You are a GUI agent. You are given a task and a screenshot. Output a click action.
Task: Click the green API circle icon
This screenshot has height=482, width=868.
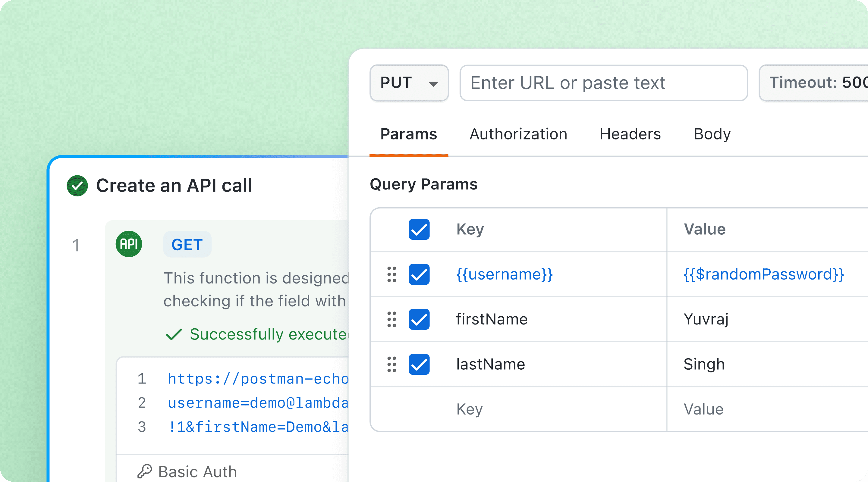129,244
